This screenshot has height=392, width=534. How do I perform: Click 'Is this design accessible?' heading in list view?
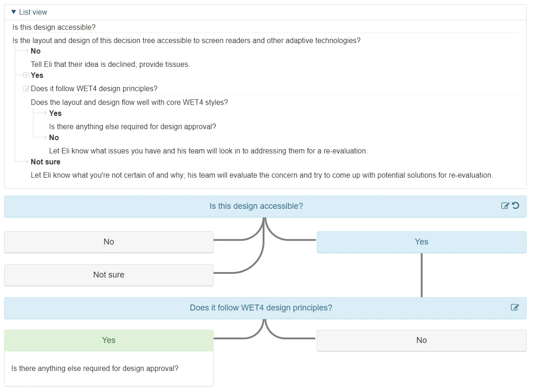point(54,27)
